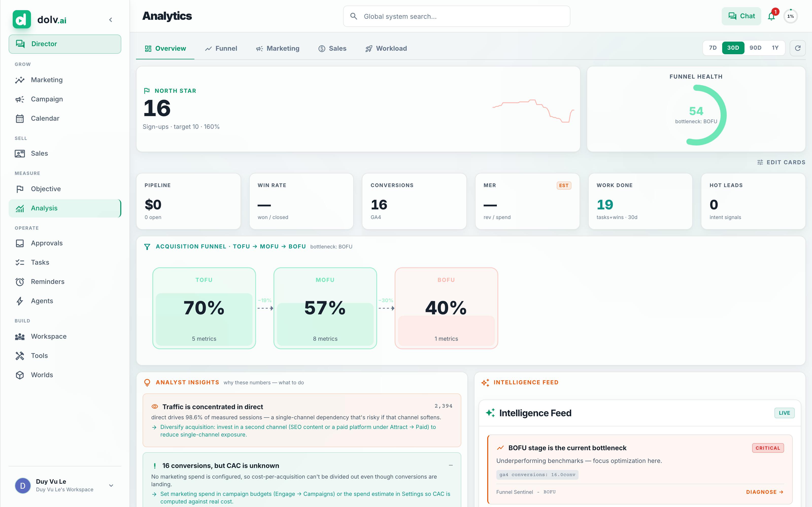Click the dolv.ai logo icon

pos(22,20)
